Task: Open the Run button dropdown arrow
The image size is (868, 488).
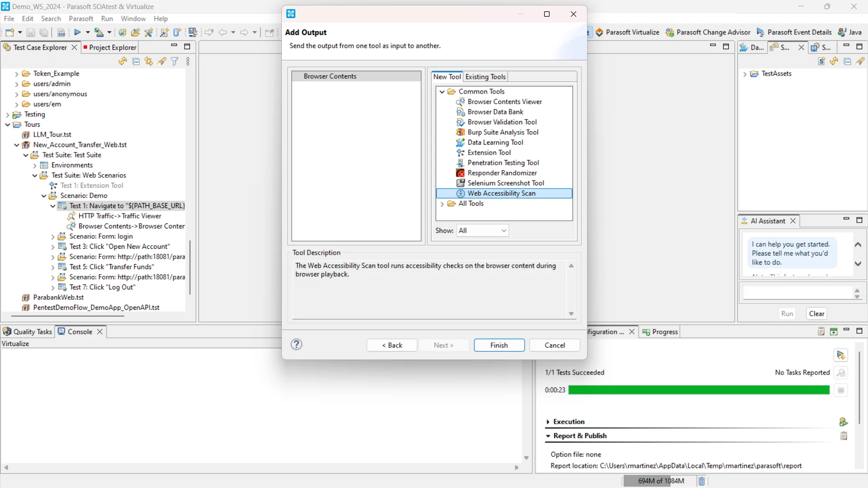Action: pyautogui.click(x=88, y=32)
